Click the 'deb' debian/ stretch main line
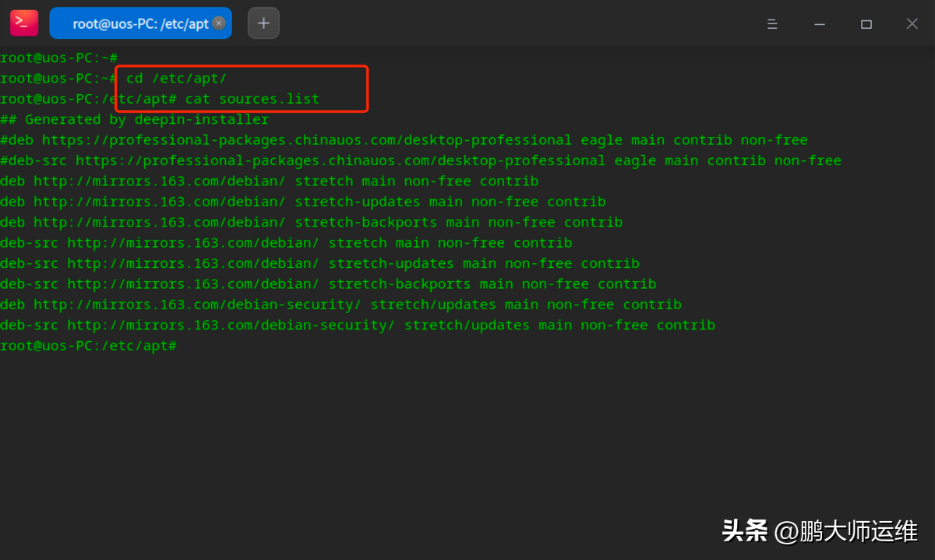The width and height of the screenshot is (935, 560). click(x=270, y=181)
